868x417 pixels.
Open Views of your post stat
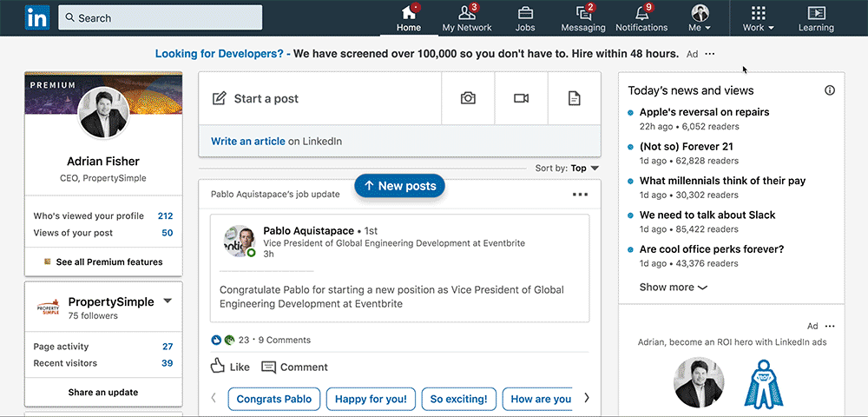pyautogui.click(x=103, y=233)
